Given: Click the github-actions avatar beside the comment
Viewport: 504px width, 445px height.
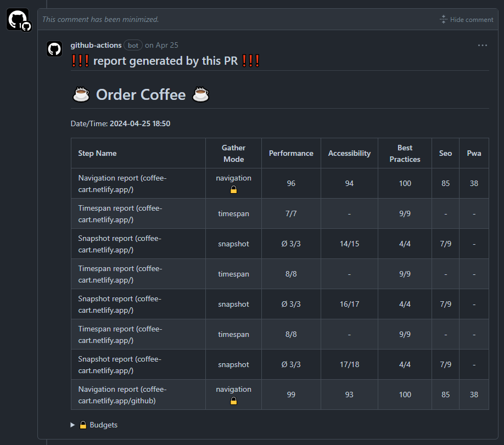Looking at the screenshot, I should tap(54, 49).
